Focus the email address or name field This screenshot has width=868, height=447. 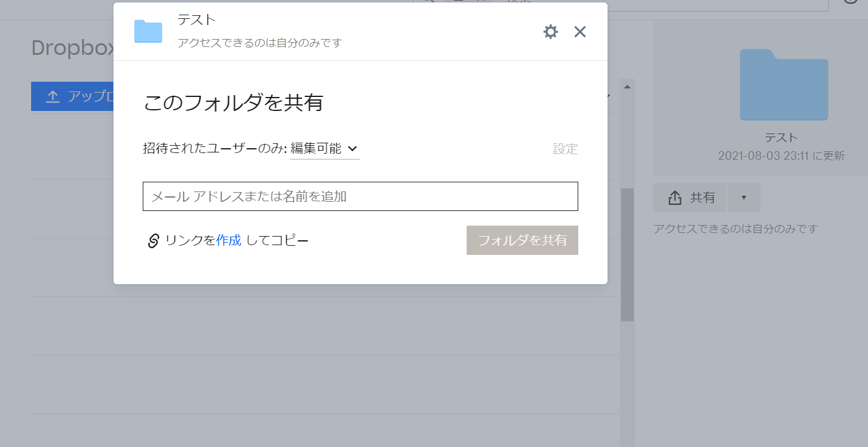point(360,196)
